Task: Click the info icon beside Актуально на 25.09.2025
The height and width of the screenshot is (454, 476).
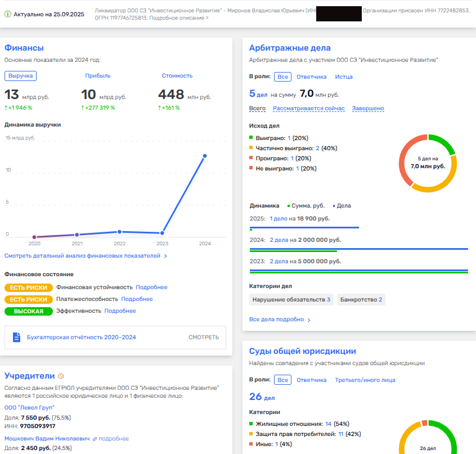Action: (x=8, y=14)
